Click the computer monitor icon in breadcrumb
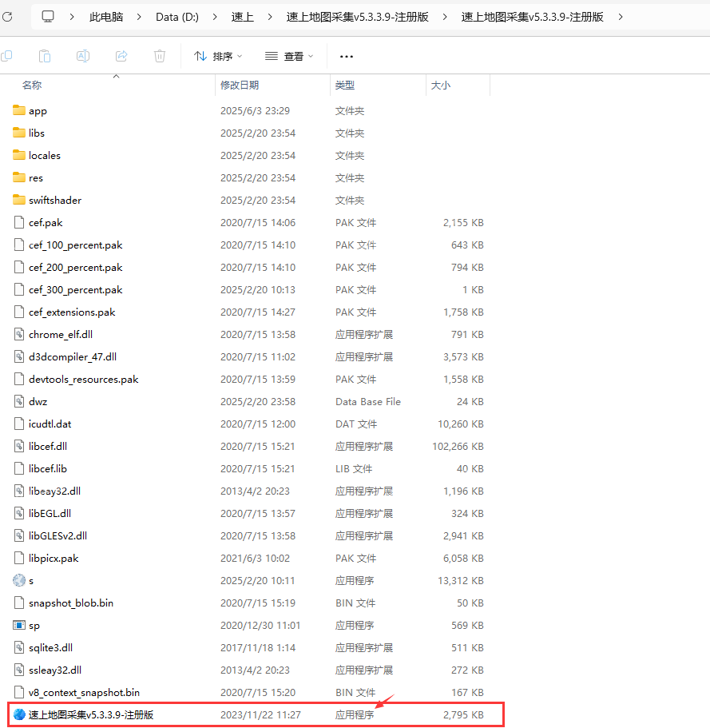710x728 pixels. [47, 17]
